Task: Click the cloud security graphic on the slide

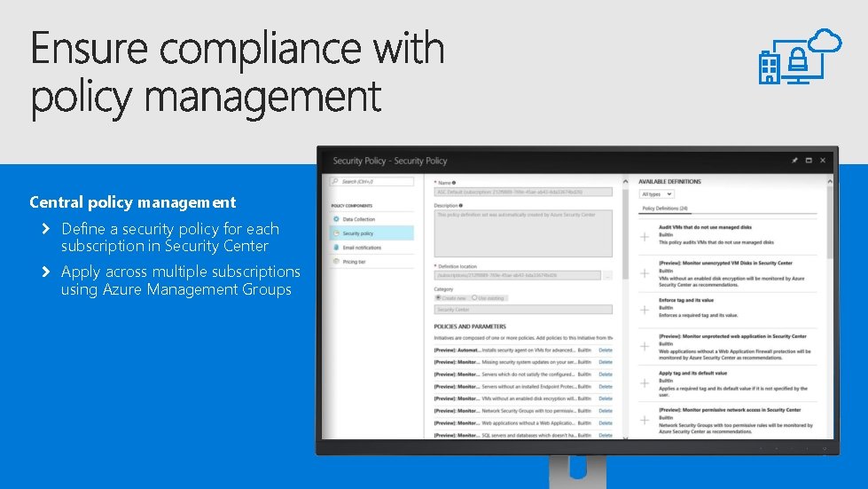Action: pos(800,57)
